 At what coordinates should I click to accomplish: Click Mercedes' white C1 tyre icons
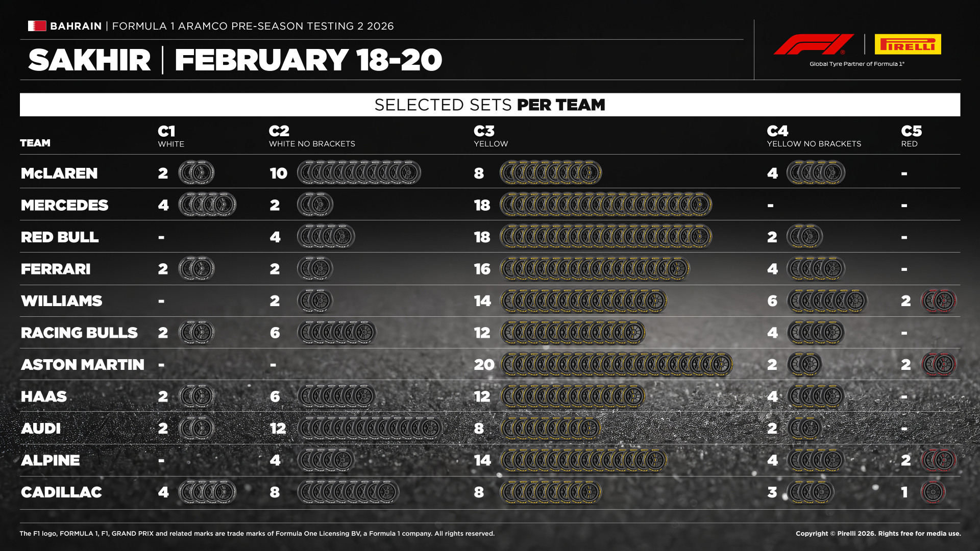207,205
